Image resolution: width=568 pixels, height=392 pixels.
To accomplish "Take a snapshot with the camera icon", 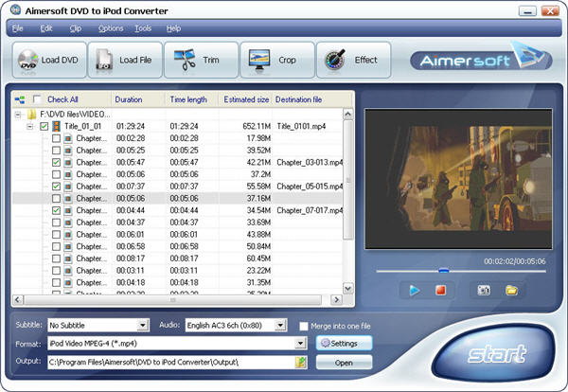I will pyautogui.click(x=484, y=290).
